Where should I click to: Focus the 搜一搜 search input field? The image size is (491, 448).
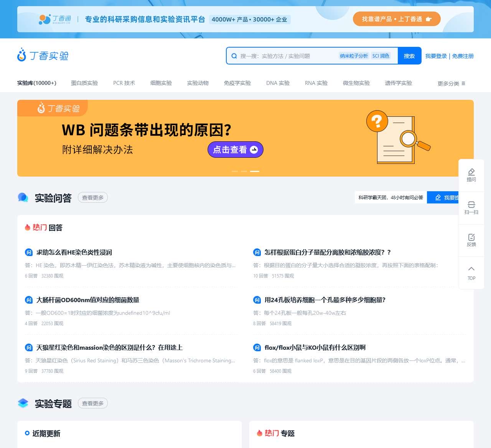[288, 56]
